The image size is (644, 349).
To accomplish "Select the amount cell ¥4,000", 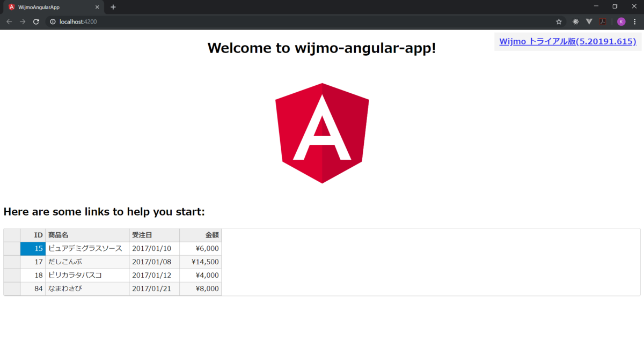I will click(201, 276).
